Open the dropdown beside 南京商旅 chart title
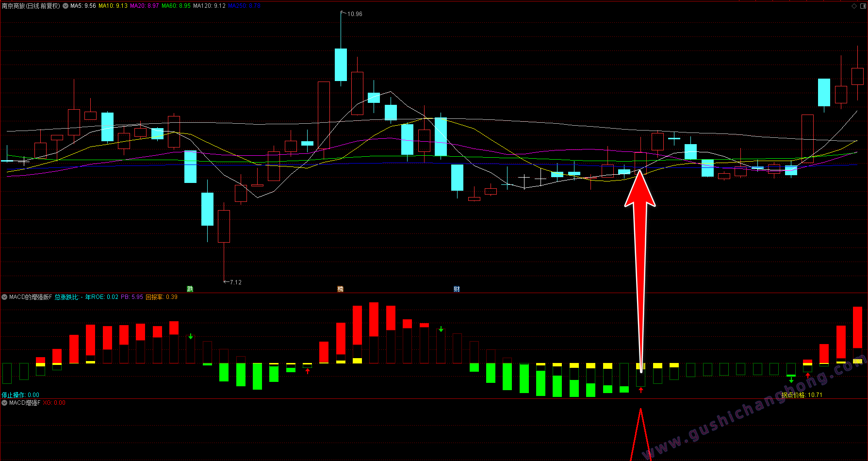Image resolution: width=868 pixels, height=461 pixels. point(66,6)
